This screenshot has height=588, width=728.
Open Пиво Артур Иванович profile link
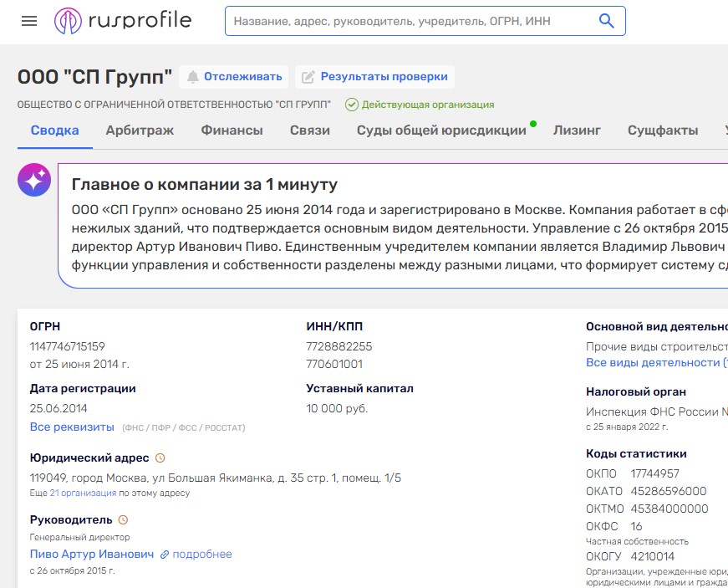[91, 554]
